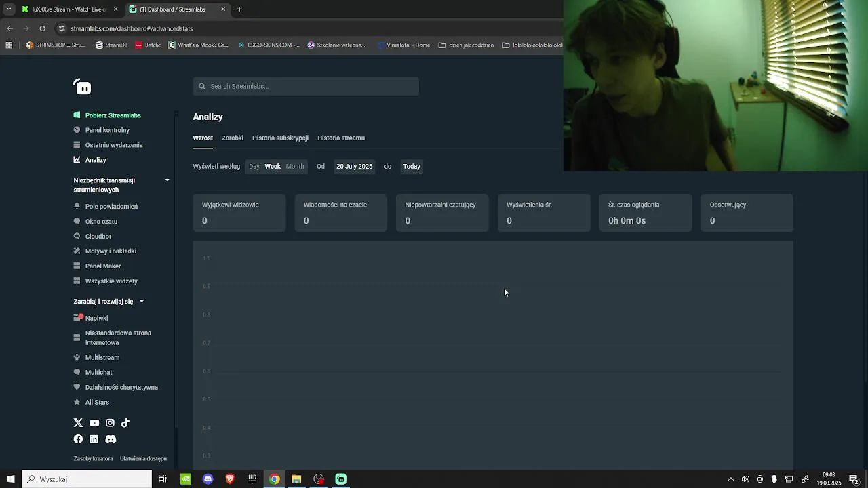Viewport: 868px width, 488px height.
Task: Reload the Streamlabs page
Action: 42,28
